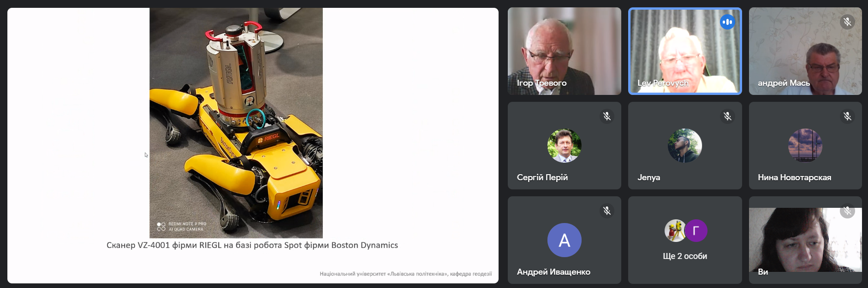Click the RIEGL scanner robot photo on the slide
This screenshot has height=288, width=868.
pos(236,123)
